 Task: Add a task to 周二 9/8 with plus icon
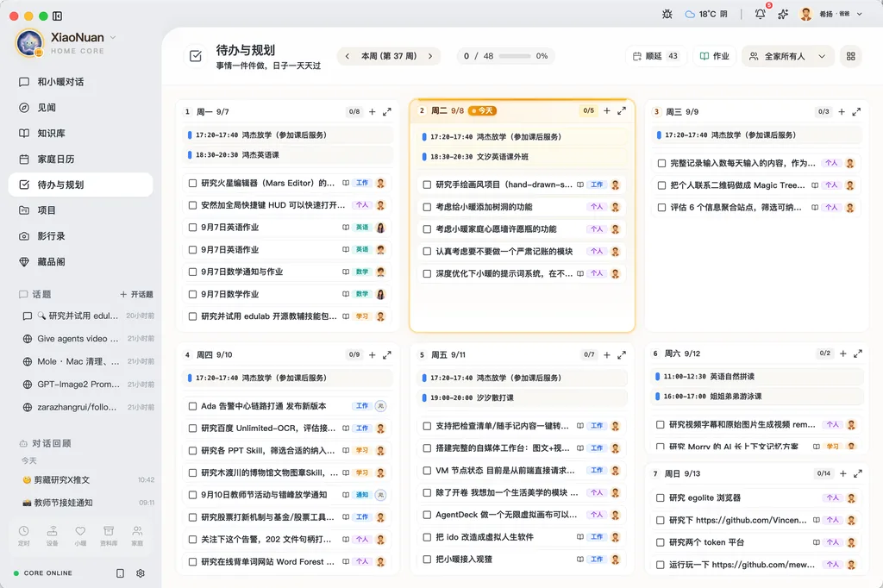[607, 111]
